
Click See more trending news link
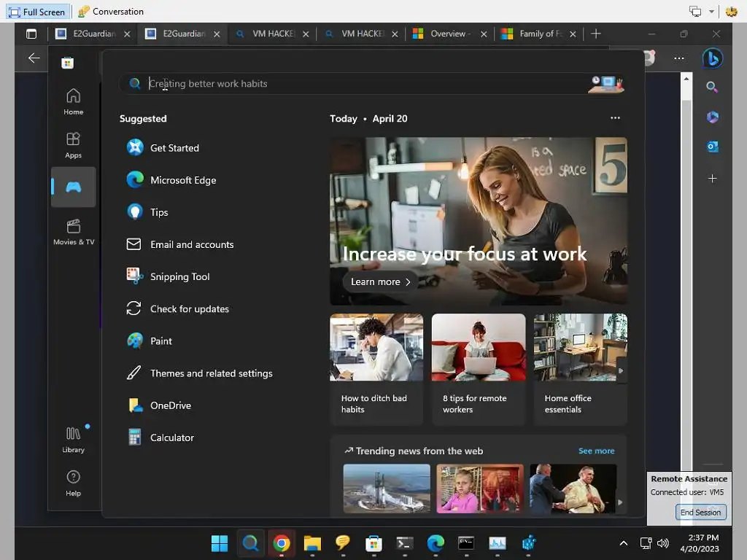pos(596,451)
